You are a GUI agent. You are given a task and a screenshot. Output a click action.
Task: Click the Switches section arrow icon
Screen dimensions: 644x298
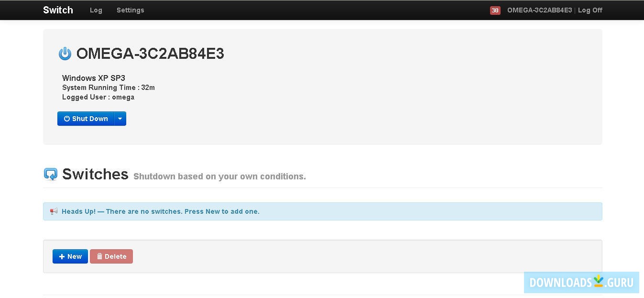(x=50, y=174)
